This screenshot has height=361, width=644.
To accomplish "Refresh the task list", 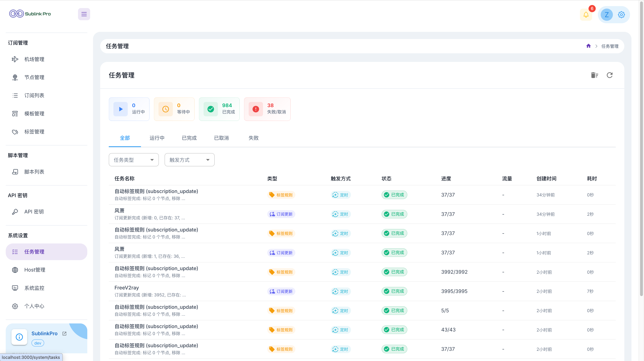I will coord(609,75).
